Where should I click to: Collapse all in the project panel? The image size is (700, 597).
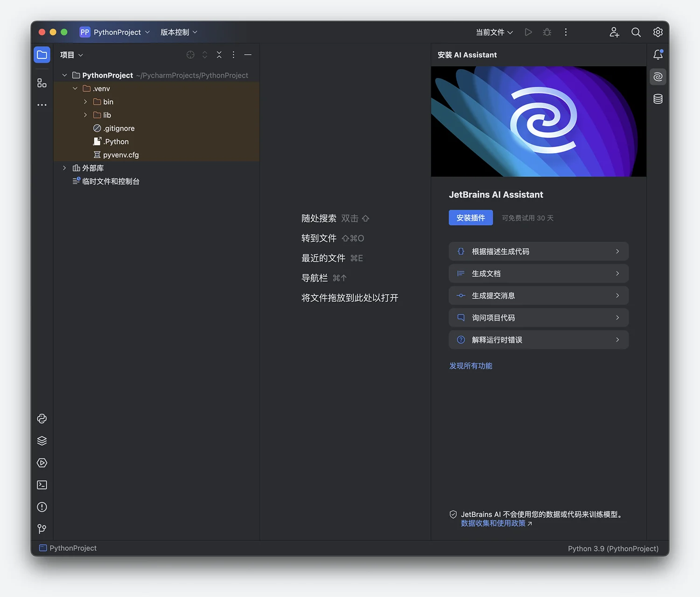[219, 55]
